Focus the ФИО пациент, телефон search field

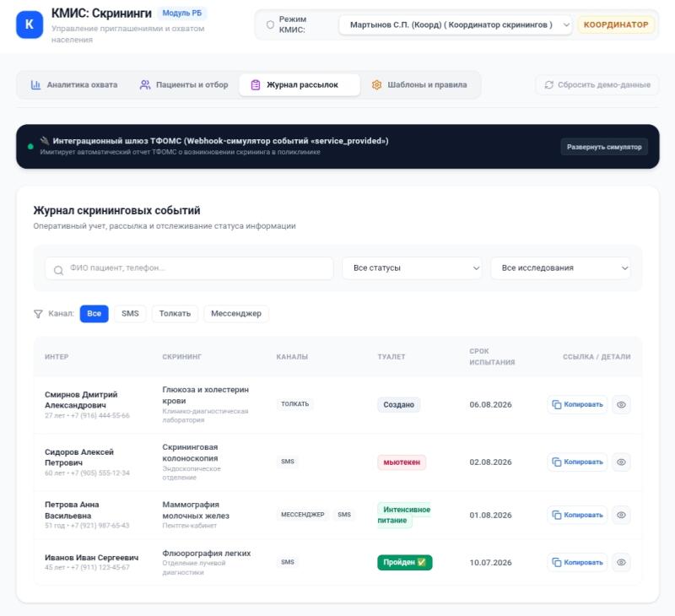click(189, 268)
